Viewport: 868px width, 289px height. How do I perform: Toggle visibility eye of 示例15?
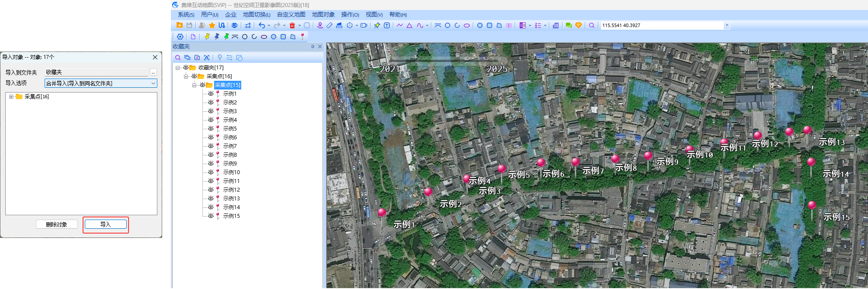(x=211, y=216)
